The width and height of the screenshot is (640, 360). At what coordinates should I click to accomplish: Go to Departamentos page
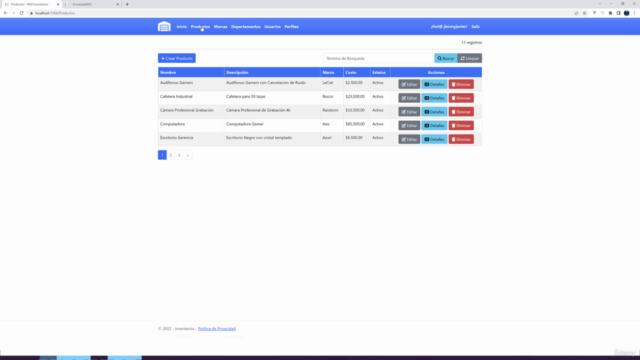tap(246, 27)
